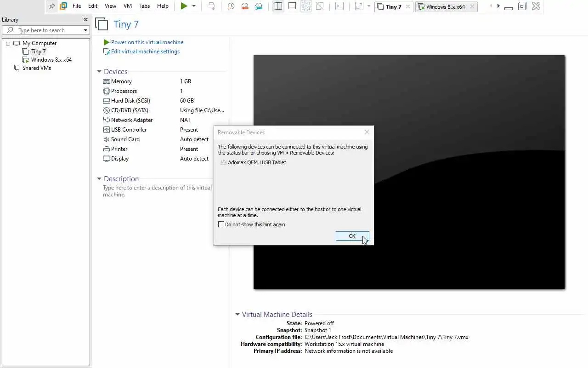Click the console view toolbar icon
This screenshot has height=368, width=588.
339,6
